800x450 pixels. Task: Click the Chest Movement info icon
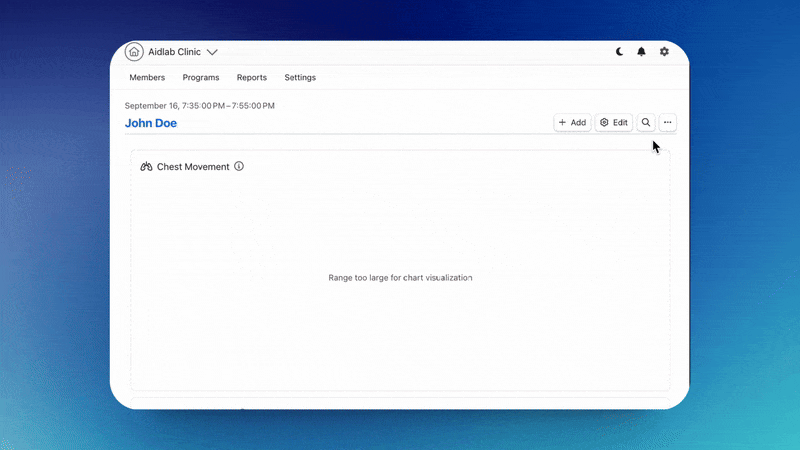[x=239, y=166]
